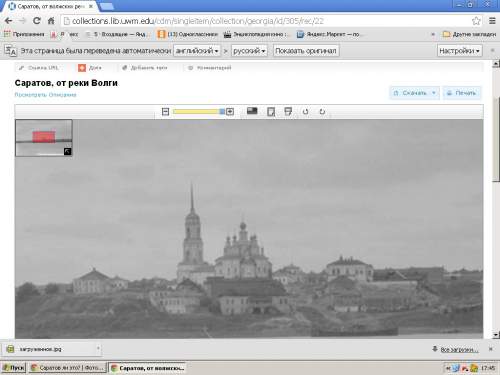The image size is (500, 375).
Task: Click the yellow zoom level slider
Action: tap(199, 112)
